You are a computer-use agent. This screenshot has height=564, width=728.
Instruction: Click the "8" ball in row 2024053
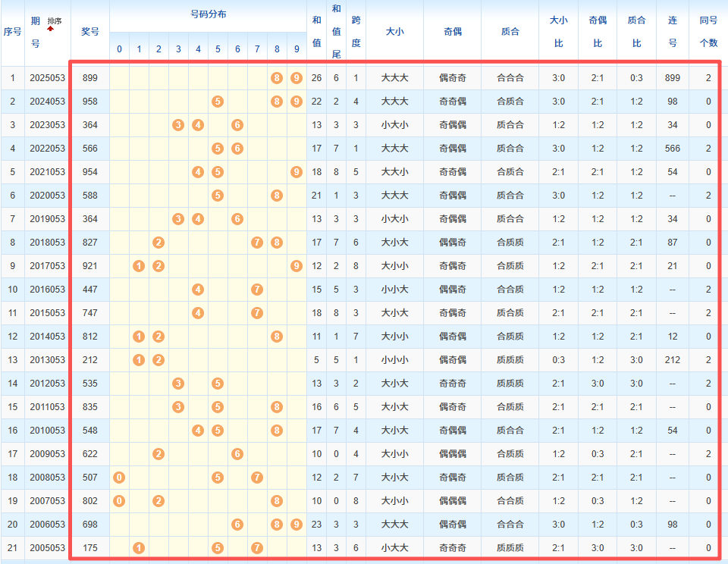pos(277,101)
